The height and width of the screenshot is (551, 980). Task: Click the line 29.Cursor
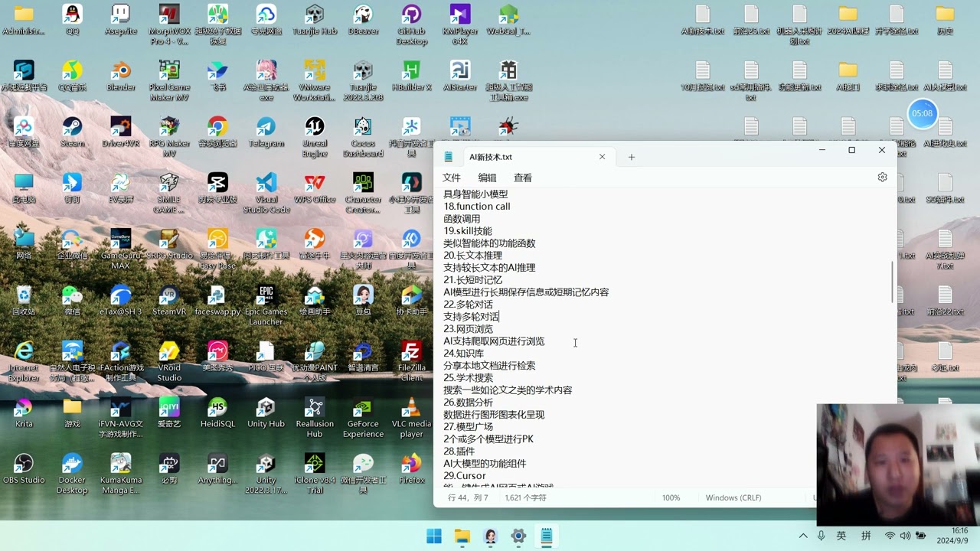465,476
